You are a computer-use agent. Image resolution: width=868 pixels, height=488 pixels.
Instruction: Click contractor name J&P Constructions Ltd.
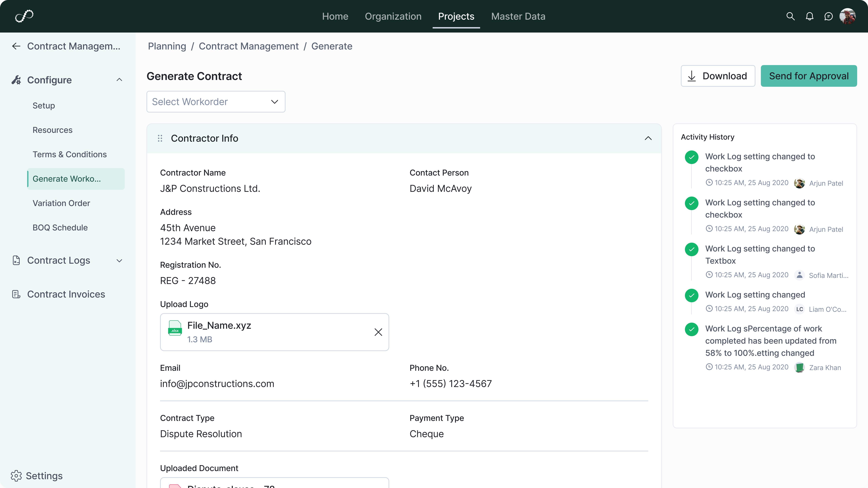pos(210,189)
